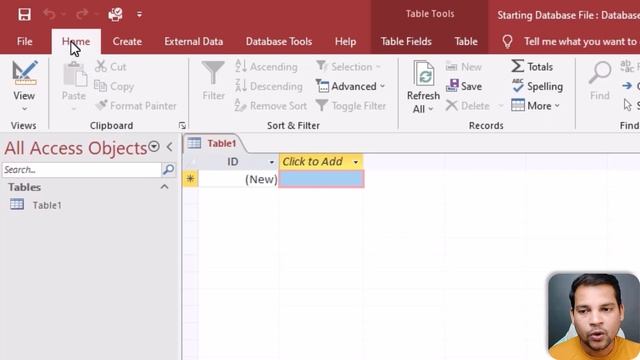Click the lightbulb Tell me icon
The width and height of the screenshot is (640, 360).
pos(507,41)
